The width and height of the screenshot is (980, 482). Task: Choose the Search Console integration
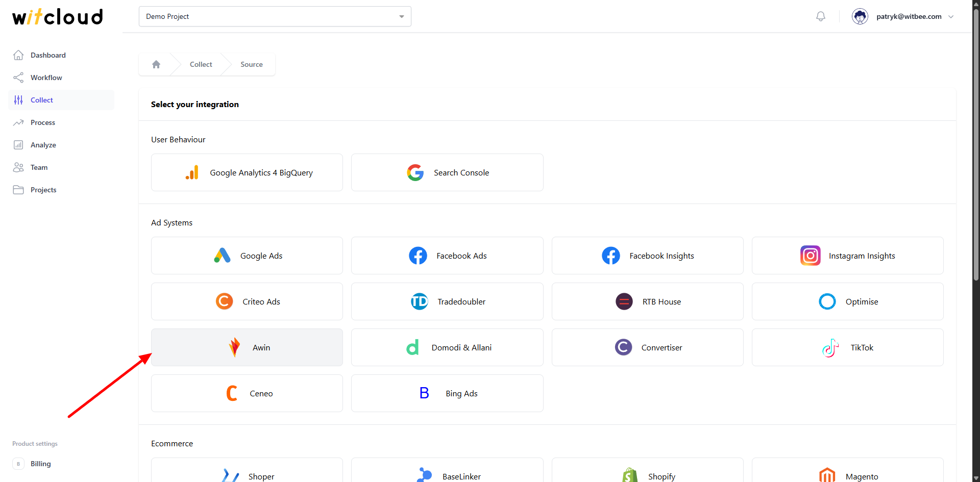(447, 172)
